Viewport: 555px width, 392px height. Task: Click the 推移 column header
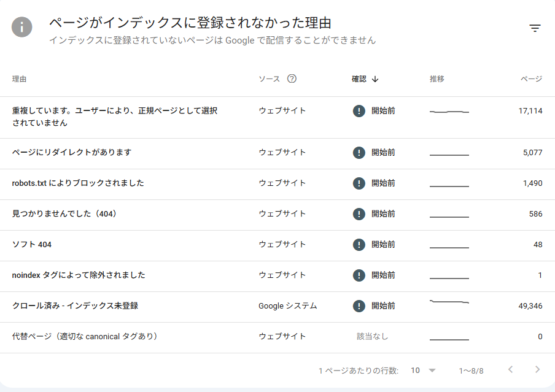(x=437, y=79)
